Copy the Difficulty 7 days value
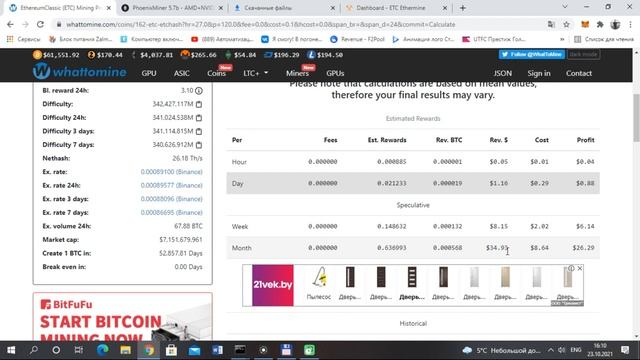Viewport: 640px width, 360px height. coord(199,145)
